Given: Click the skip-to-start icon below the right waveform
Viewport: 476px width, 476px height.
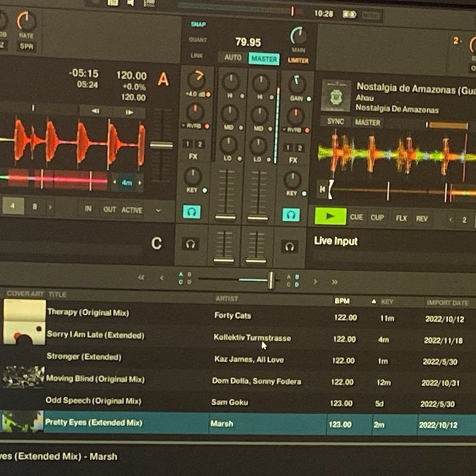Looking at the screenshot, I should [321, 190].
